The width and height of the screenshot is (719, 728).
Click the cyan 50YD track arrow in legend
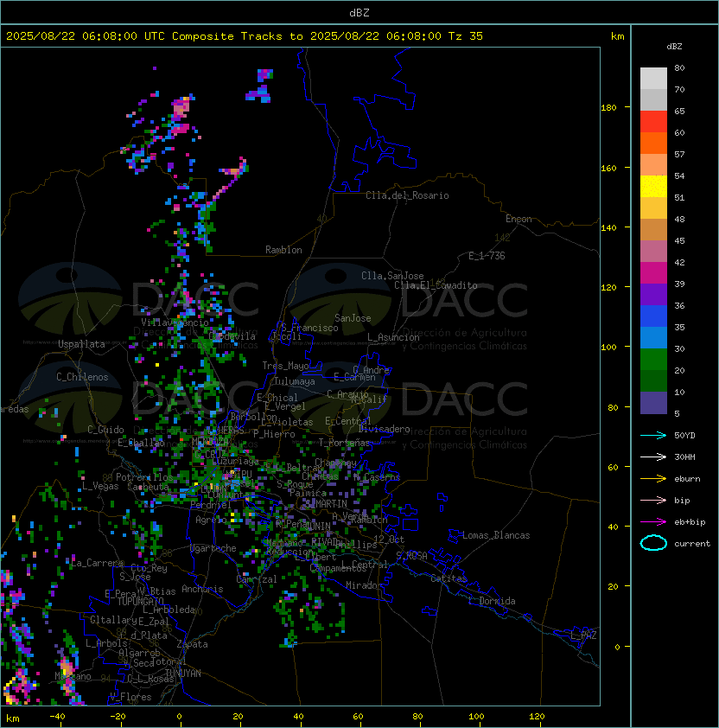(x=653, y=435)
